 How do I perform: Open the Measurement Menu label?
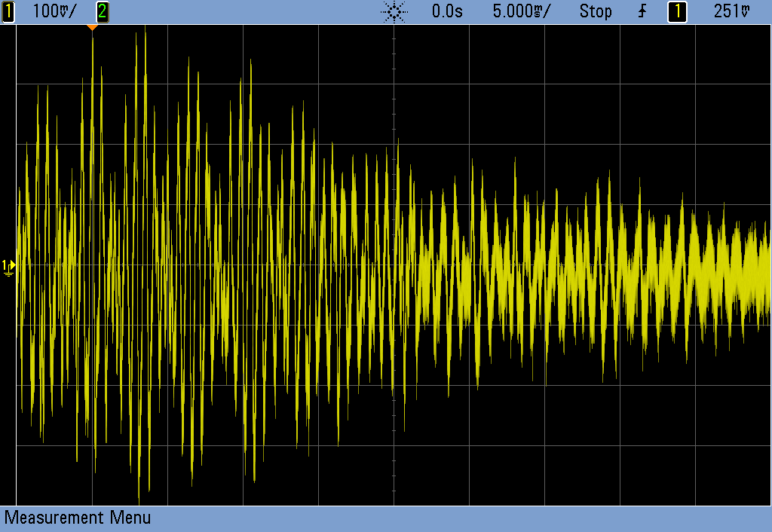(x=78, y=518)
